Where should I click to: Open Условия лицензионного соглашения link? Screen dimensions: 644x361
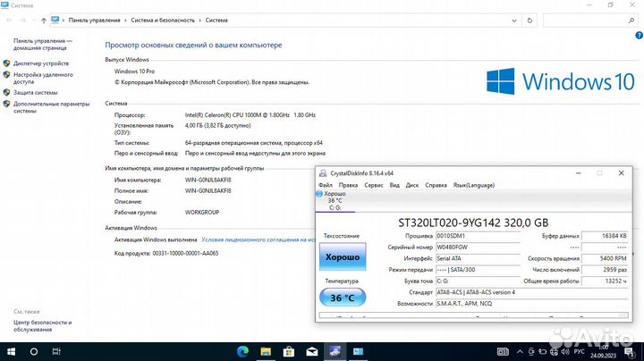[258, 239]
